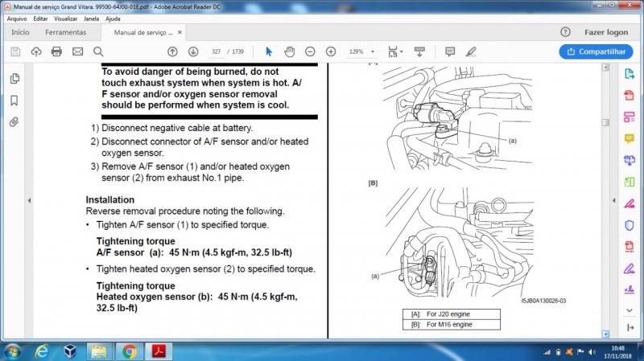Toggle right pane with small arrow
This screenshot has height=361, width=644.
(613, 201)
